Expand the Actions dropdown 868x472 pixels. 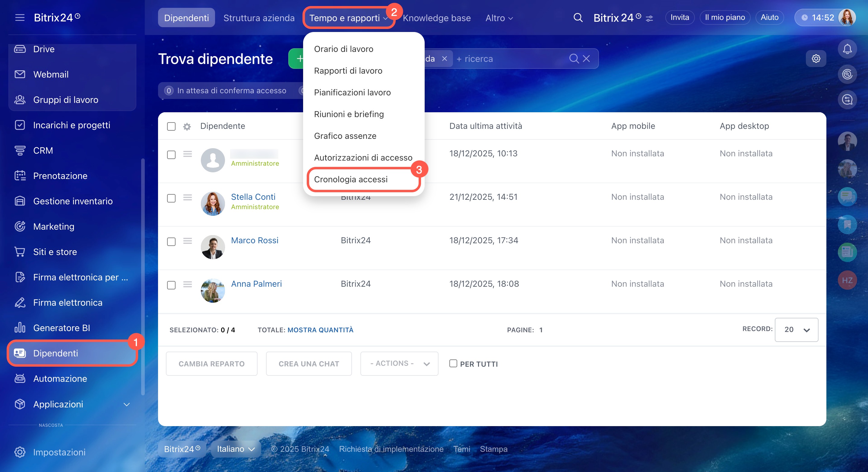pyautogui.click(x=399, y=363)
